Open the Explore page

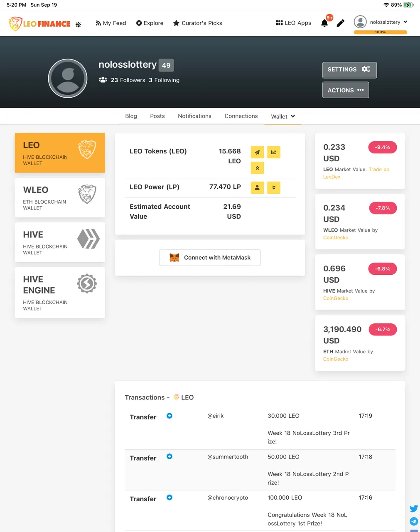(150, 23)
